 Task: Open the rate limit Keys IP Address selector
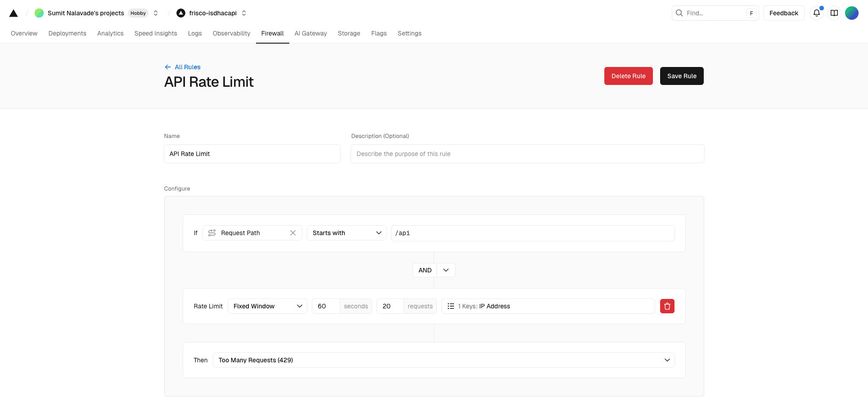548,306
